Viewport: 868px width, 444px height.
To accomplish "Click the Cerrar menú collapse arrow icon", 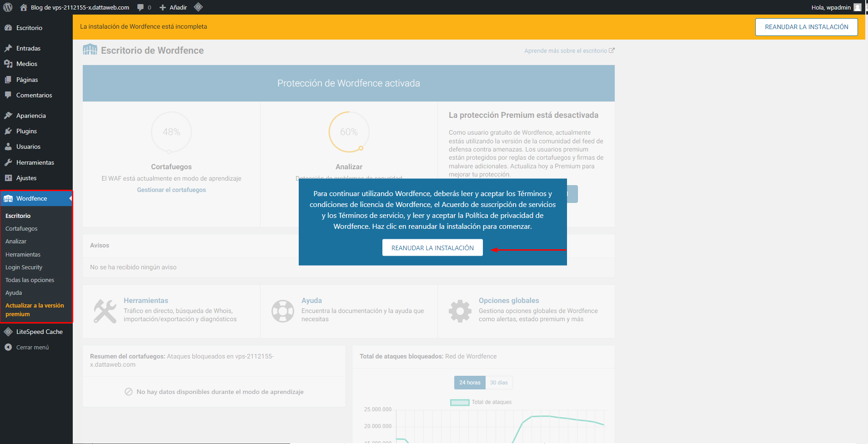I will [8, 347].
